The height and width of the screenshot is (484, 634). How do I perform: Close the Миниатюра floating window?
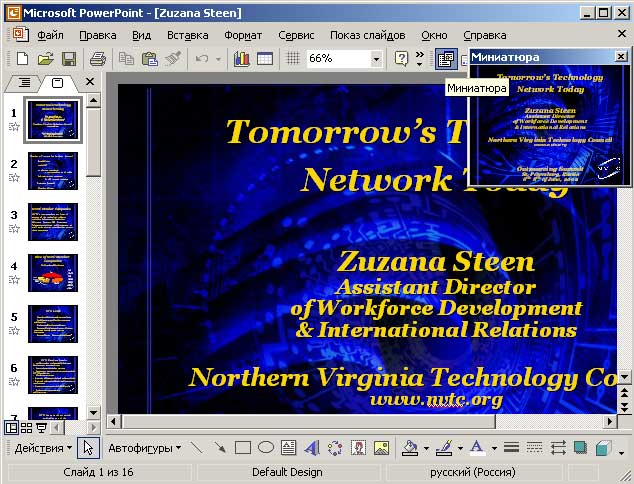(x=621, y=57)
